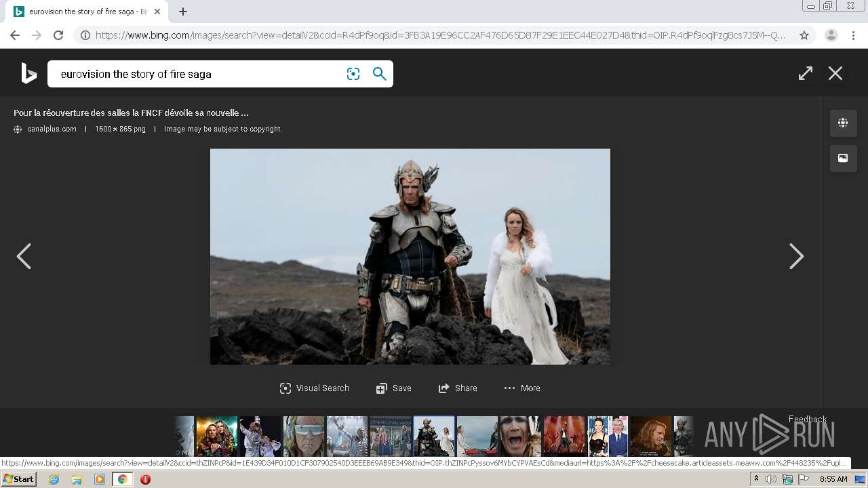Open the Bing logo home link
Viewport: 868px width, 488px height.
(x=28, y=73)
